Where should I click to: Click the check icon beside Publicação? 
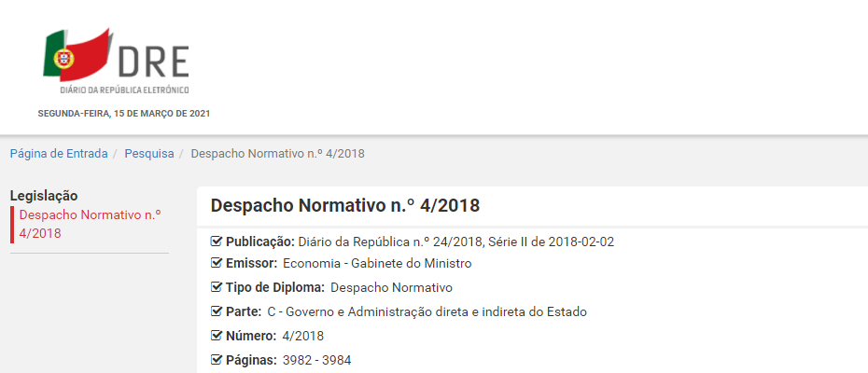point(217,242)
